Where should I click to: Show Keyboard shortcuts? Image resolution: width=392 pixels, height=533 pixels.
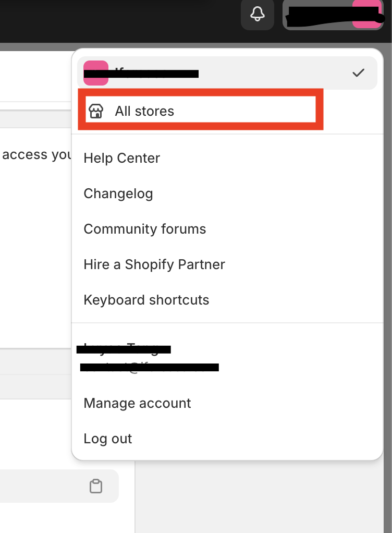[146, 300]
